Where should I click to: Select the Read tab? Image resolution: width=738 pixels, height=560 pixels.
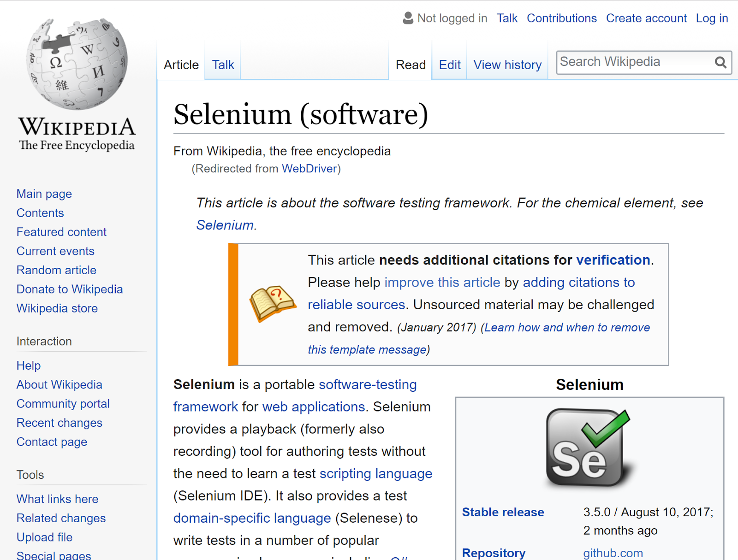point(411,65)
